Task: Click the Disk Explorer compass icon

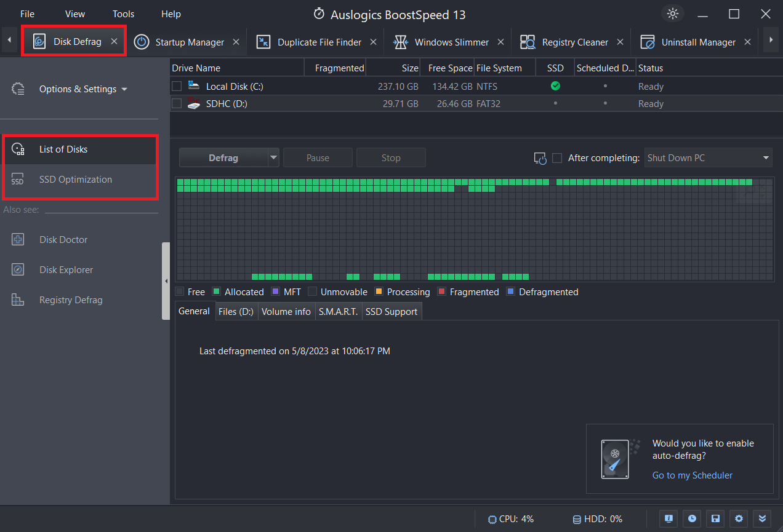Action: point(18,269)
